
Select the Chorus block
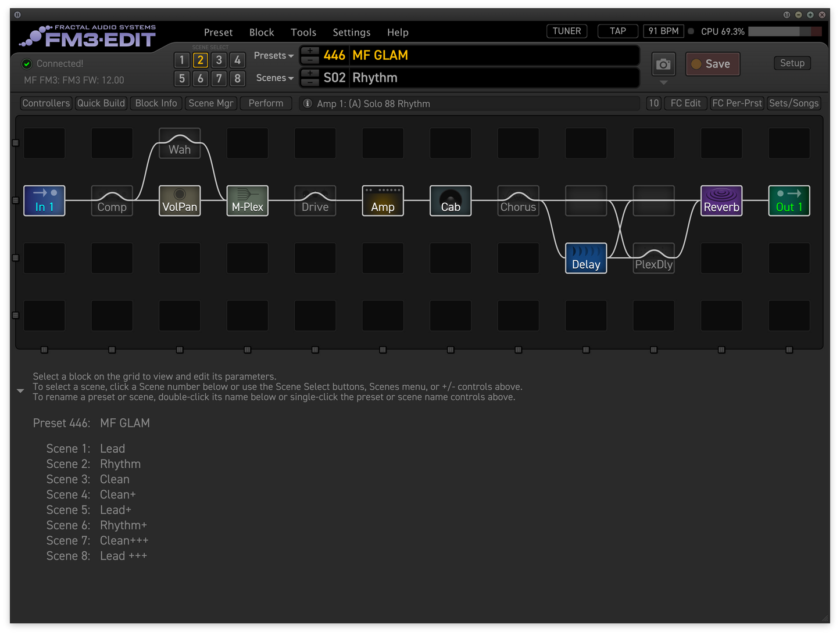pyautogui.click(x=519, y=200)
